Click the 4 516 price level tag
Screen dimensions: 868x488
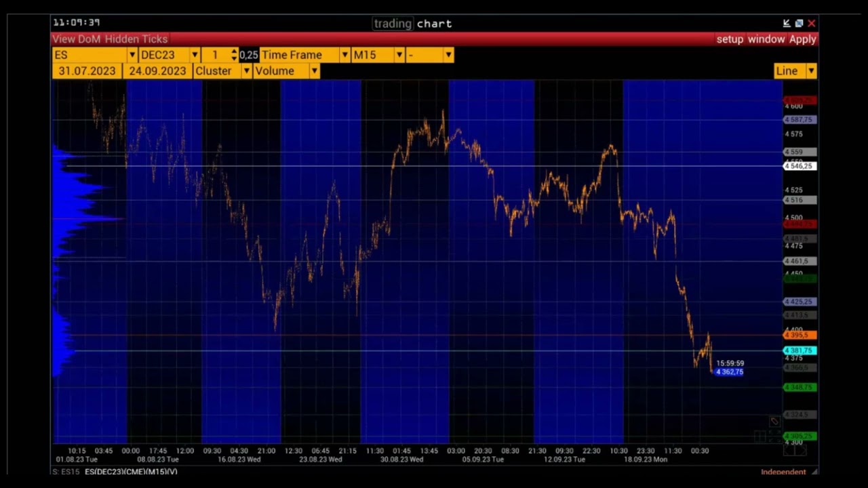click(x=800, y=200)
